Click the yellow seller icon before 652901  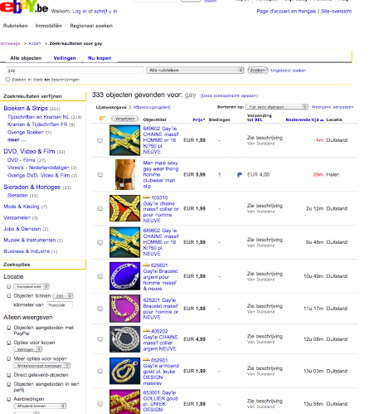pyautogui.click(x=146, y=360)
